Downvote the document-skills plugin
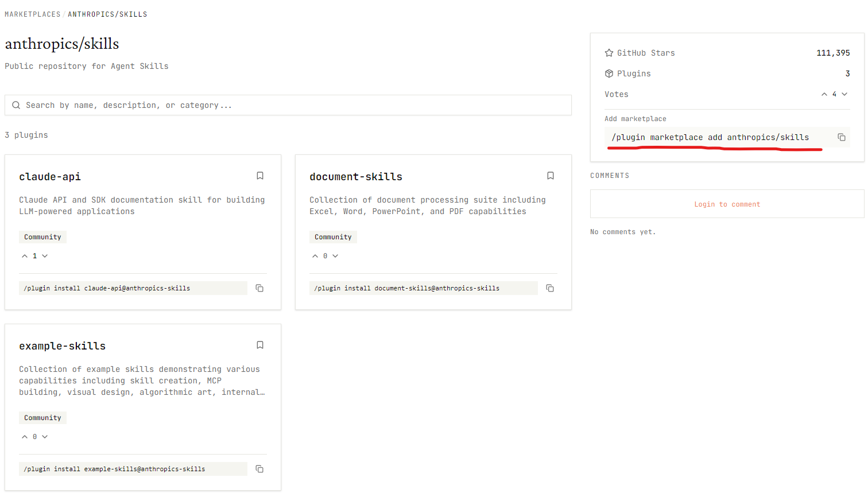The width and height of the screenshot is (868, 493). pyautogui.click(x=335, y=256)
